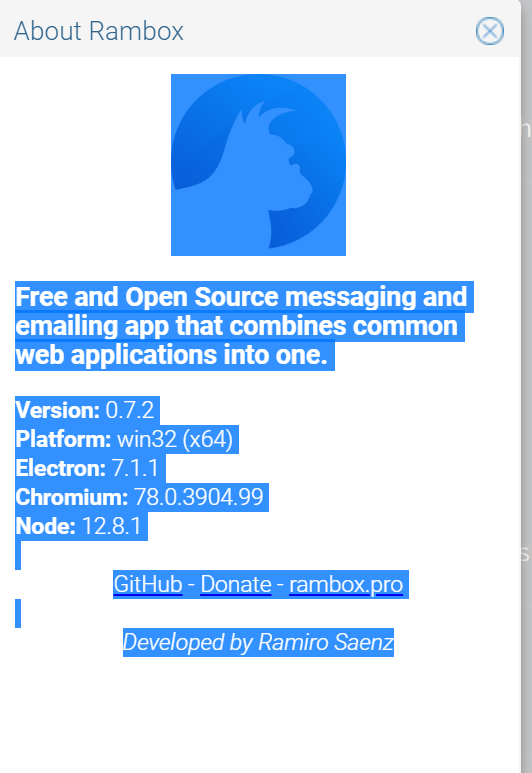Screen dimensions: 532x773
Task: Click the Rambox logo image
Action: (x=258, y=165)
